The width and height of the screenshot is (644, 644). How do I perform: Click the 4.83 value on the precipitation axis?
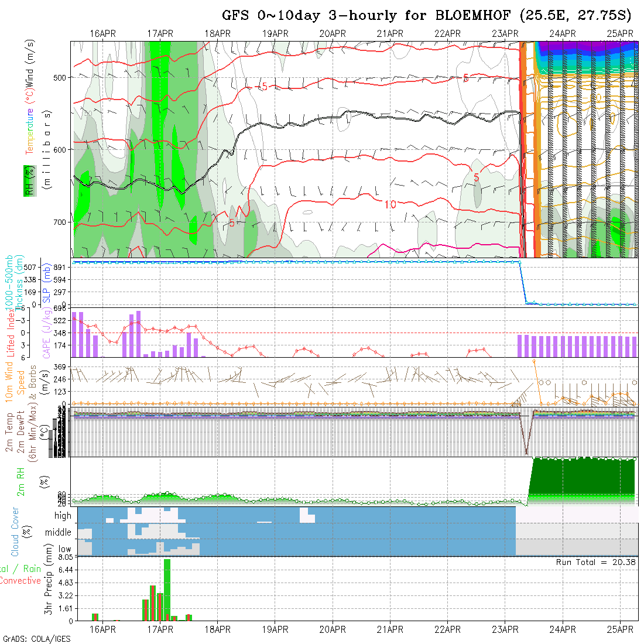tap(66, 583)
